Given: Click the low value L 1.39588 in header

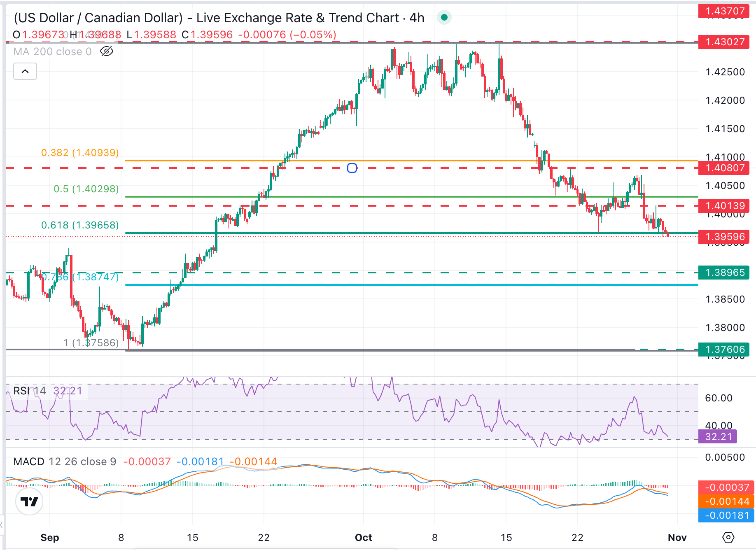Looking at the screenshot, I should pyautogui.click(x=151, y=35).
